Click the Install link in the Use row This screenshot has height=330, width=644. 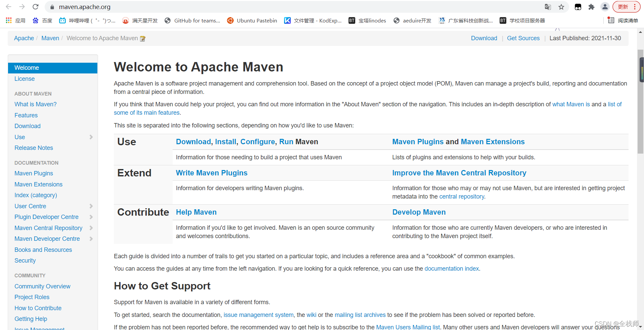coord(226,142)
